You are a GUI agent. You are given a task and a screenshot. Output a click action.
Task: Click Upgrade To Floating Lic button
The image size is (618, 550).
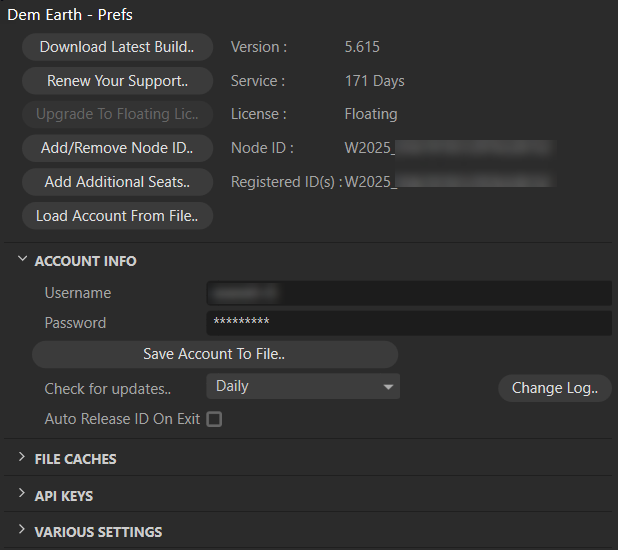coord(117,114)
